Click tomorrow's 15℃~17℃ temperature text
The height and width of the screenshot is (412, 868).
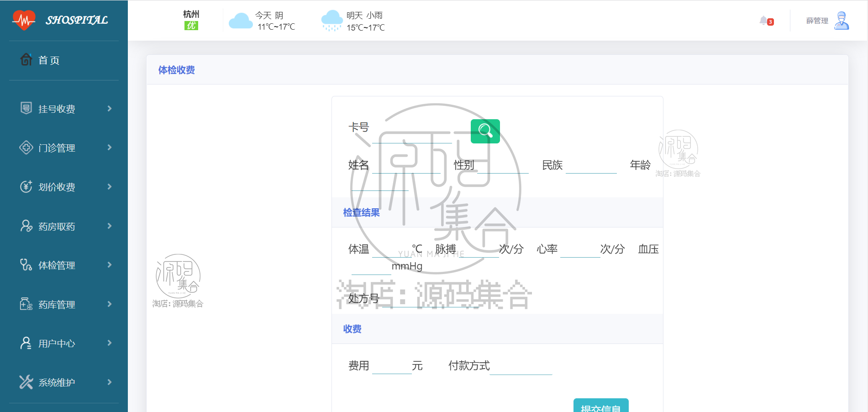point(366,28)
